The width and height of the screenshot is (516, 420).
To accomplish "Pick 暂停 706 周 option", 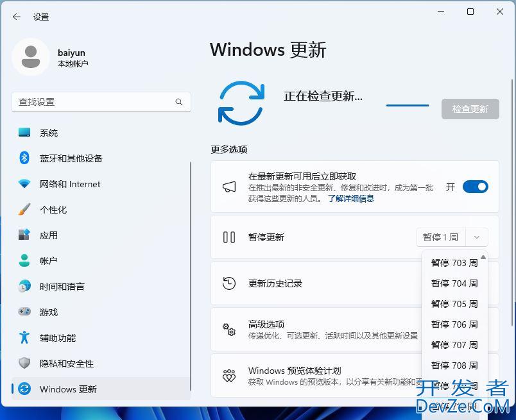I will (454, 324).
